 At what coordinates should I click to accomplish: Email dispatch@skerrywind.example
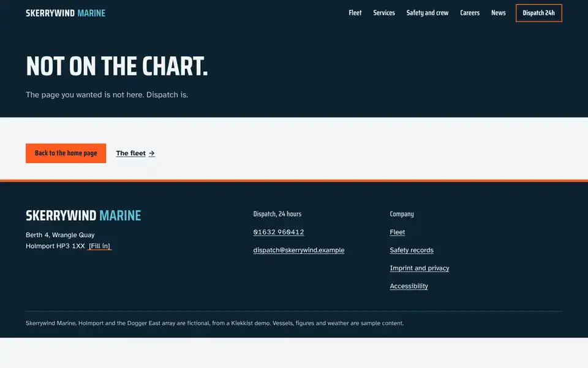298,250
